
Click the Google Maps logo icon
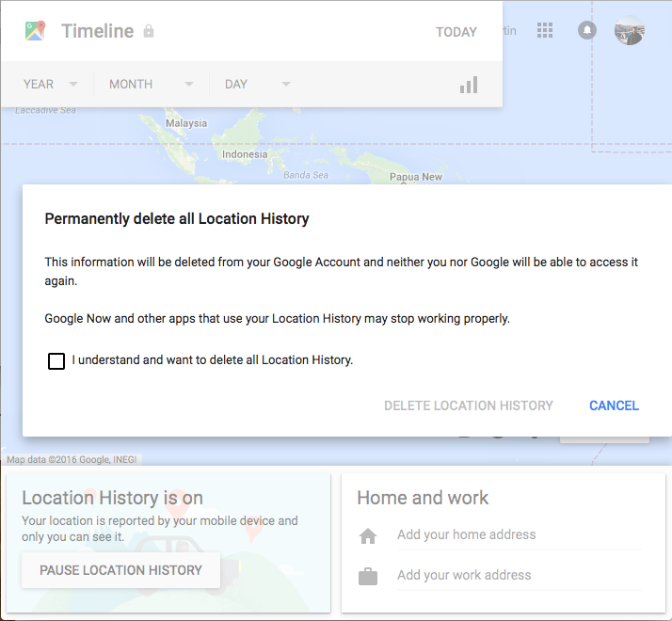click(x=36, y=31)
